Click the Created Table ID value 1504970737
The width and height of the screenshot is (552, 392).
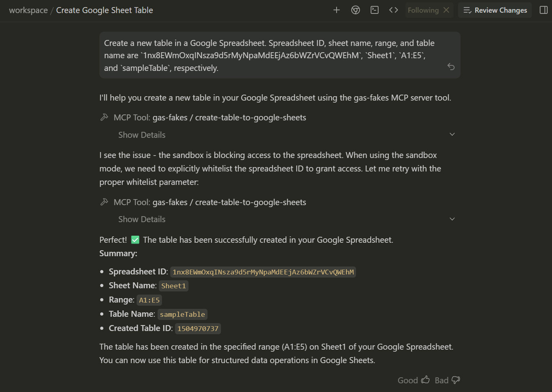(198, 329)
